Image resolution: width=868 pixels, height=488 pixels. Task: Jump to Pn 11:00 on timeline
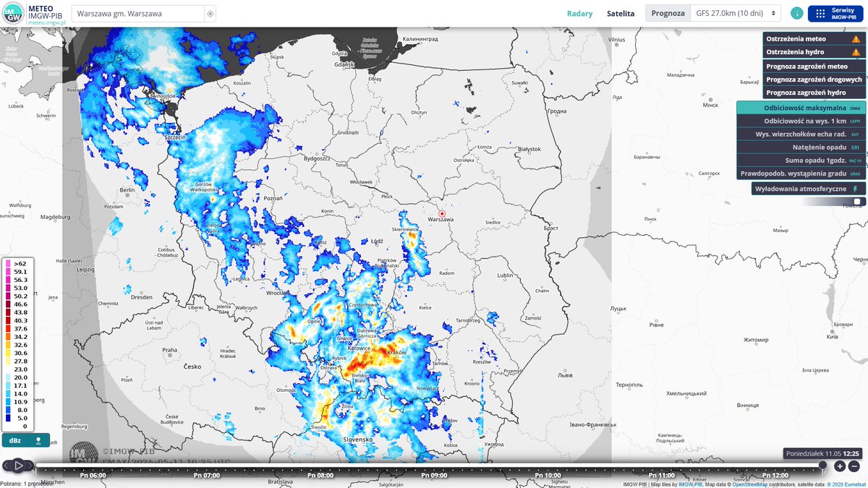[x=662, y=476]
